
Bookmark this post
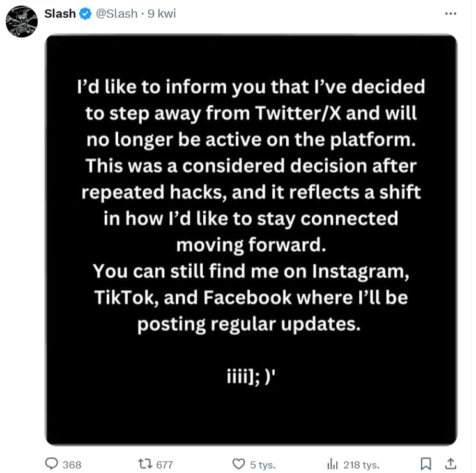point(426,463)
